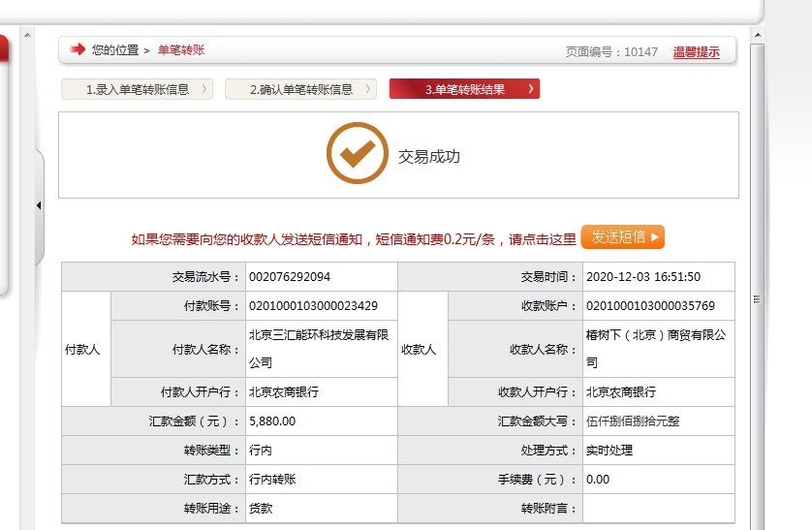Go to step 2.确认单笔转账信息
This screenshot has height=530, width=812.
(x=300, y=89)
